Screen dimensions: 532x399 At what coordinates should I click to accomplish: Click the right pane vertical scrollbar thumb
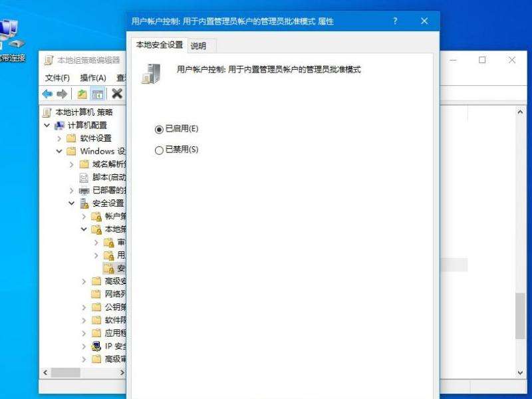coord(520,317)
